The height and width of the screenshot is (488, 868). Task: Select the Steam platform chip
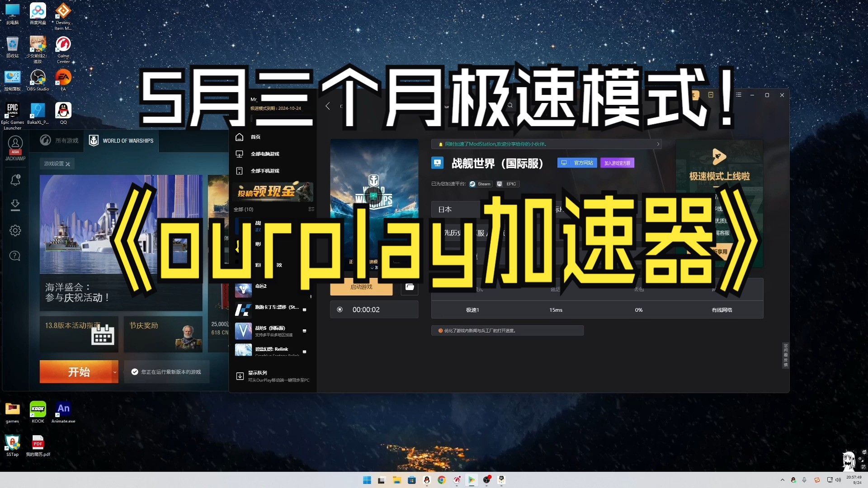tap(480, 184)
